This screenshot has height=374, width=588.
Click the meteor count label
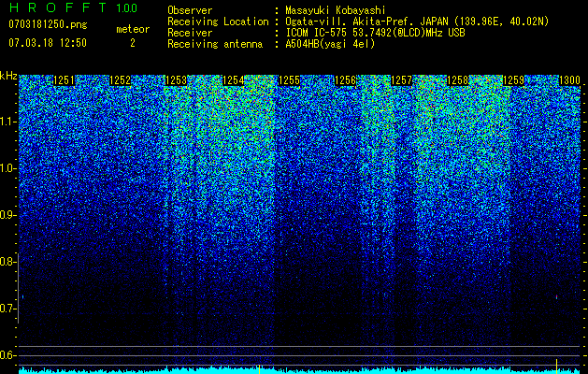coord(133,29)
